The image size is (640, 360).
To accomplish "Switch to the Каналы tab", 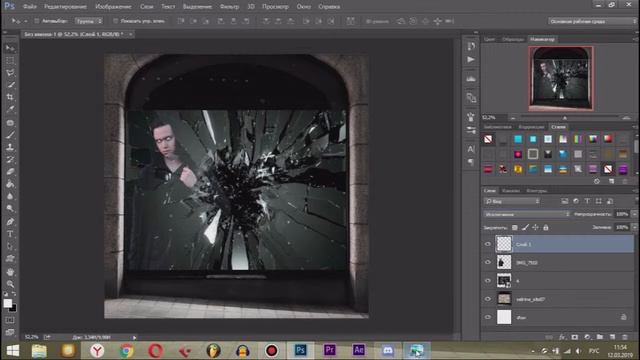I will click(511, 191).
